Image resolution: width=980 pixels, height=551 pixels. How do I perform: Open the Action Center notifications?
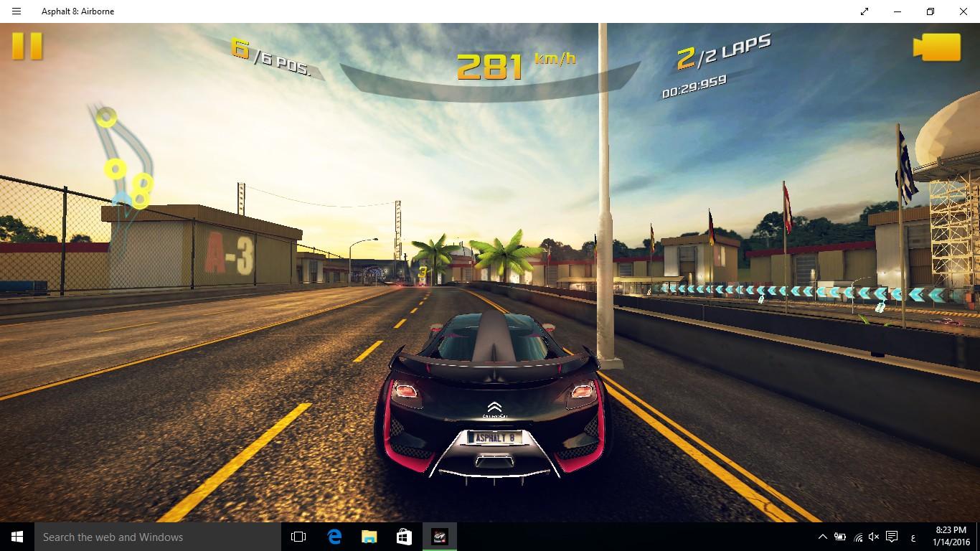tap(892, 537)
